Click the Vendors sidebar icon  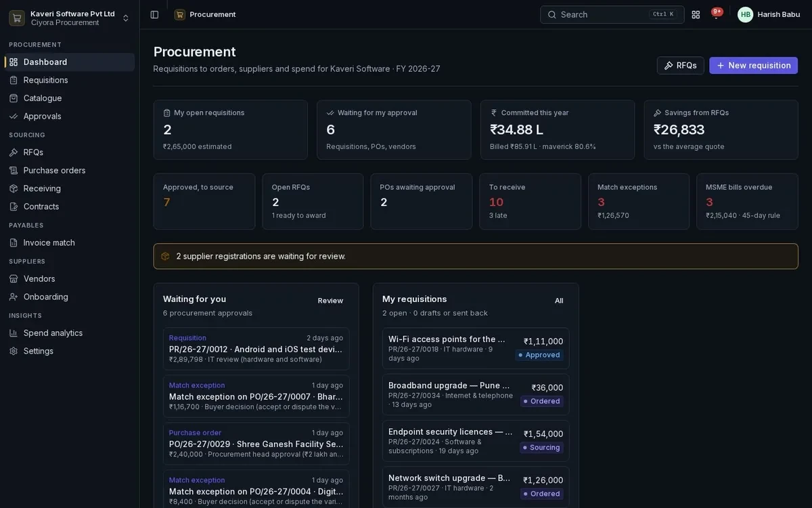coord(14,279)
